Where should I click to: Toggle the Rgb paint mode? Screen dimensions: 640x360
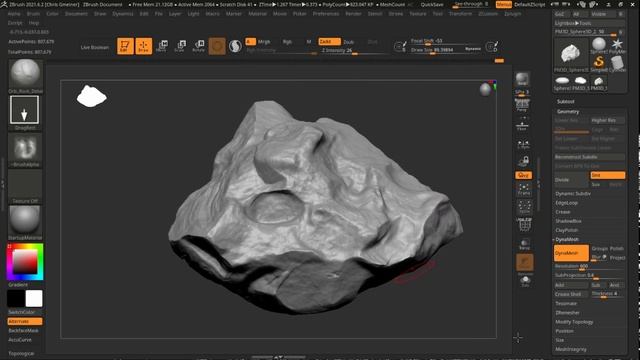click(x=287, y=42)
